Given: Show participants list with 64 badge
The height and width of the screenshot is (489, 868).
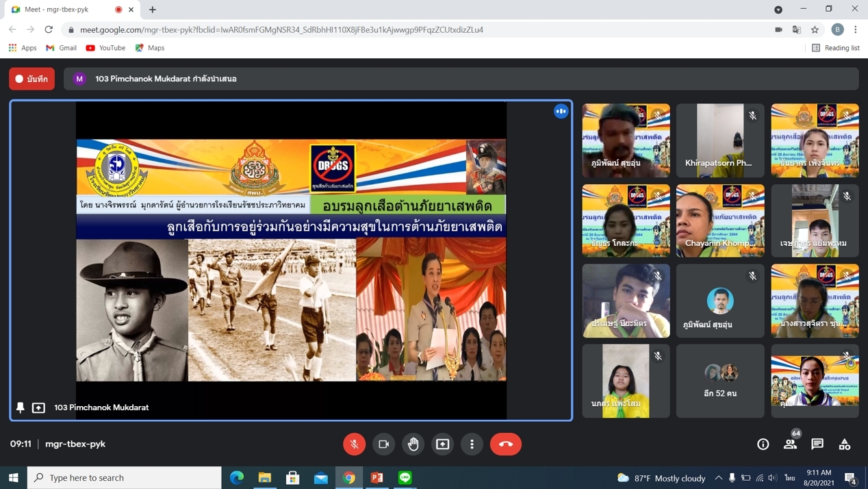Looking at the screenshot, I should 790,444.
